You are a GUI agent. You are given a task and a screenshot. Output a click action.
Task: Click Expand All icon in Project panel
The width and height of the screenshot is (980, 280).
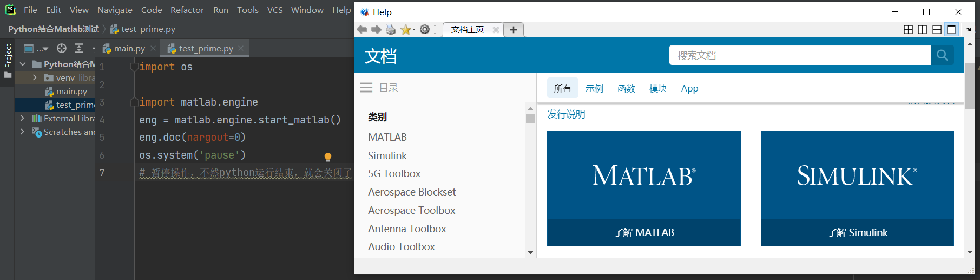[x=79, y=49]
